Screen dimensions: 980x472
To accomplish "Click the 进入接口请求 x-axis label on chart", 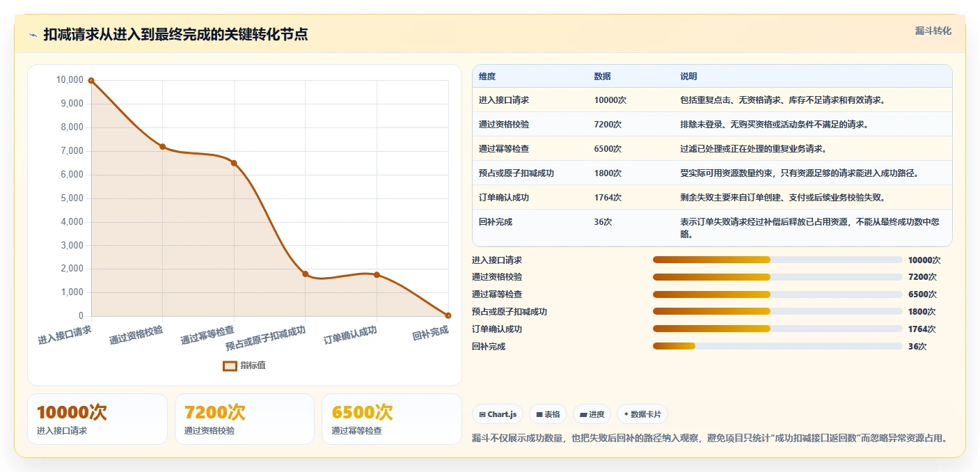I will (65, 335).
